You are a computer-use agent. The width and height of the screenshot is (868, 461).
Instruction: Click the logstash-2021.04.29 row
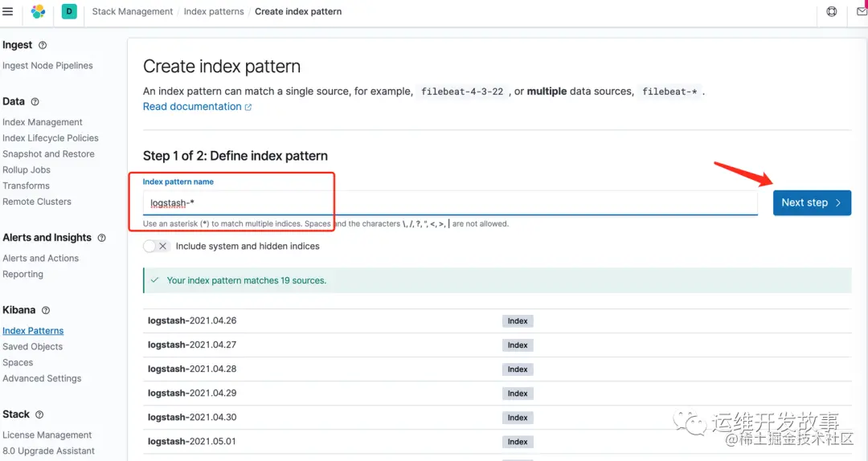click(497, 394)
